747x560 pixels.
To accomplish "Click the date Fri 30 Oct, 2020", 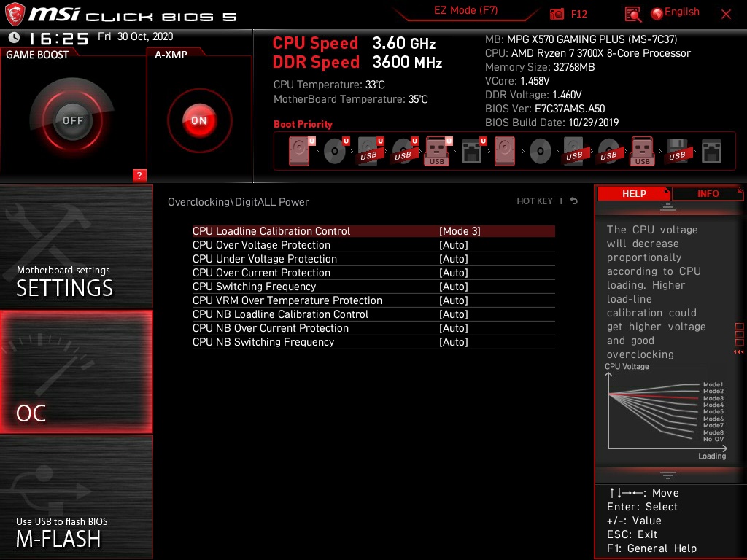I will pos(135,36).
